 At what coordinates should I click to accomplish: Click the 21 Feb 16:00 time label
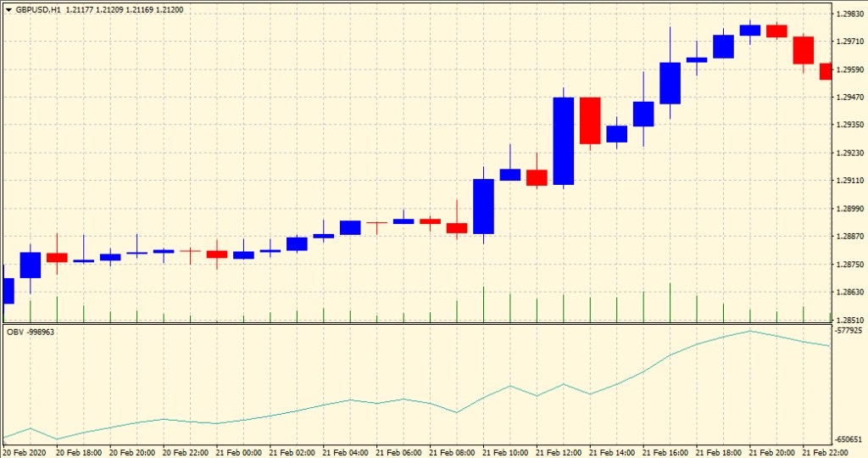(665, 452)
